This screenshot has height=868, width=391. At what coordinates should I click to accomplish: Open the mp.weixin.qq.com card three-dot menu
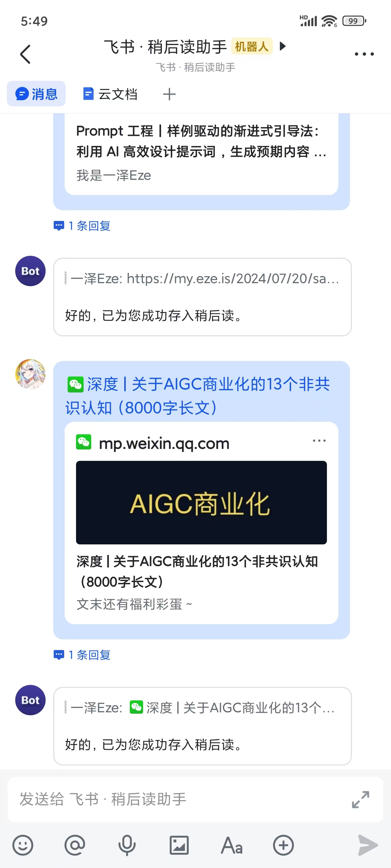319,441
